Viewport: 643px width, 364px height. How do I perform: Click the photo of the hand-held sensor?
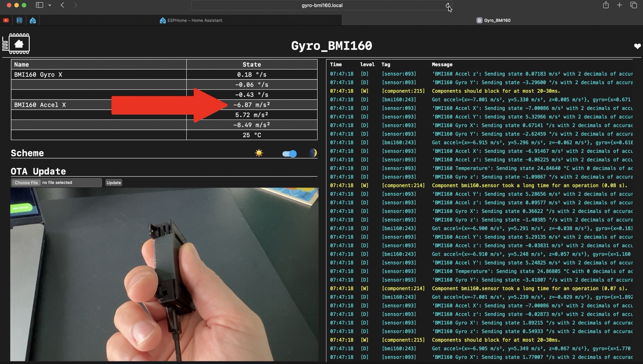point(164,274)
